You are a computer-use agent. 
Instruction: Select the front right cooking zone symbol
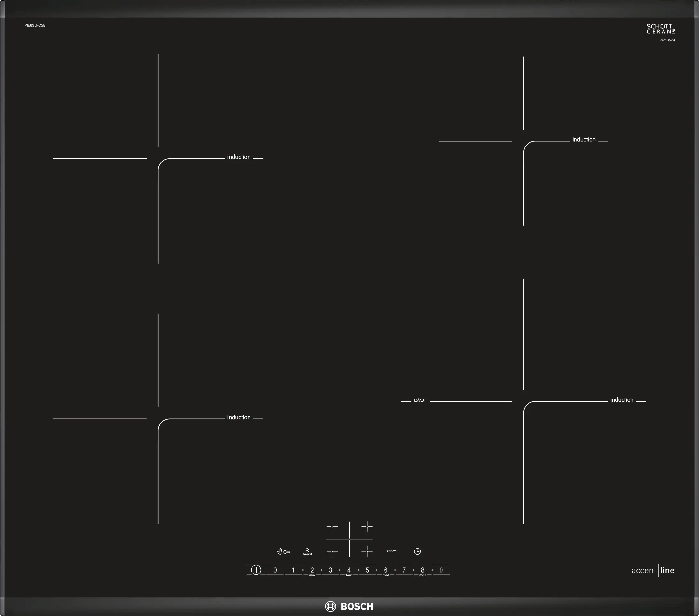click(x=367, y=551)
